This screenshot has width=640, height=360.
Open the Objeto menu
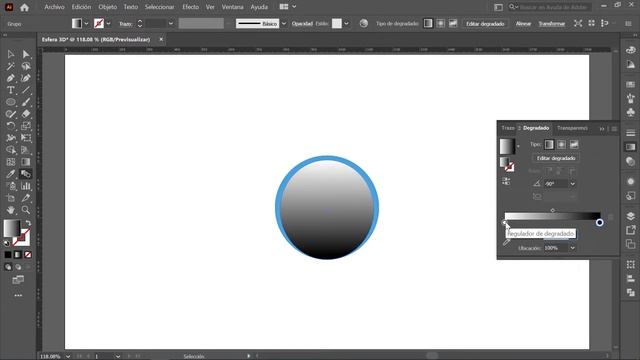click(x=108, y=7)
